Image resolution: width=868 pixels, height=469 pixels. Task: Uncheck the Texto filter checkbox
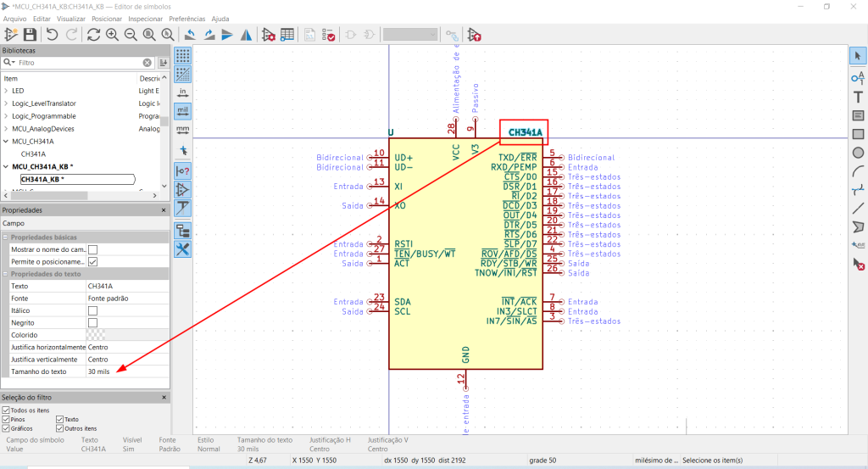pos(60,419)
